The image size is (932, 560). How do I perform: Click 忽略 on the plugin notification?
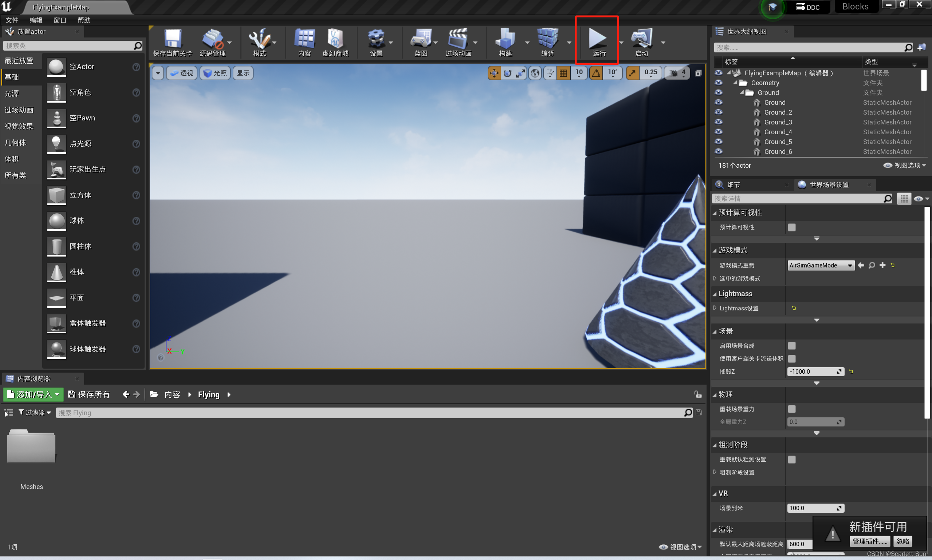[902, 541]
